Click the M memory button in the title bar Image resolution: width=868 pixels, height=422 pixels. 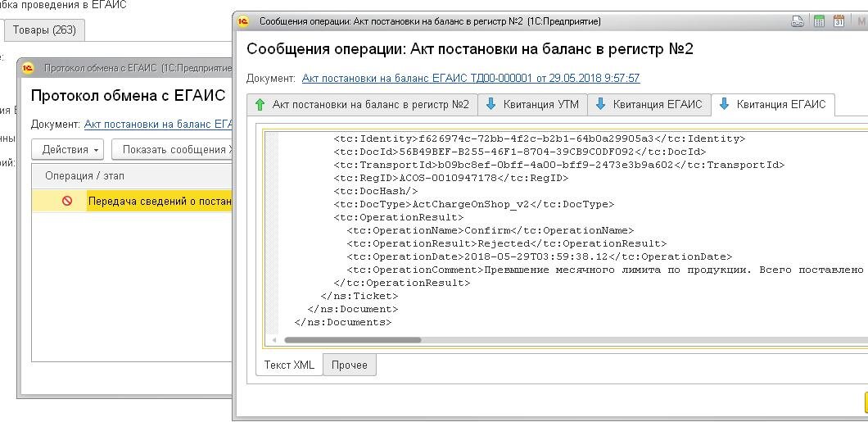(x=861, y=21)
